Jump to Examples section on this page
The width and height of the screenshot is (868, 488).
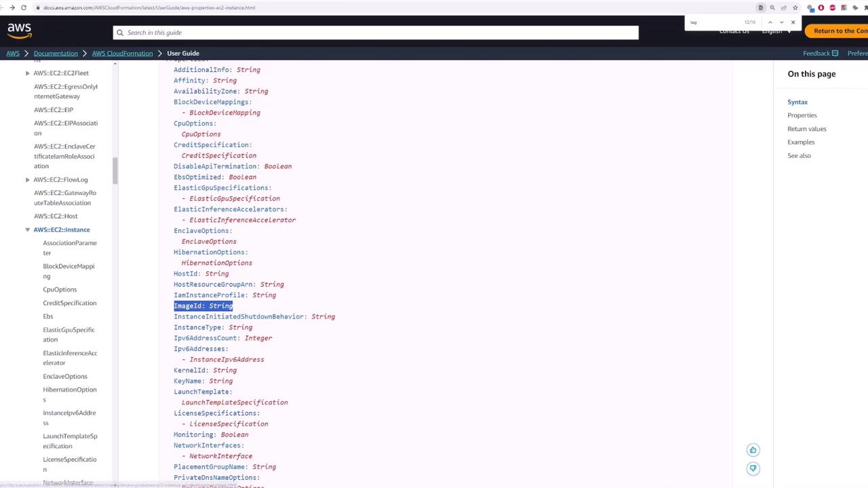click(801, 142)
